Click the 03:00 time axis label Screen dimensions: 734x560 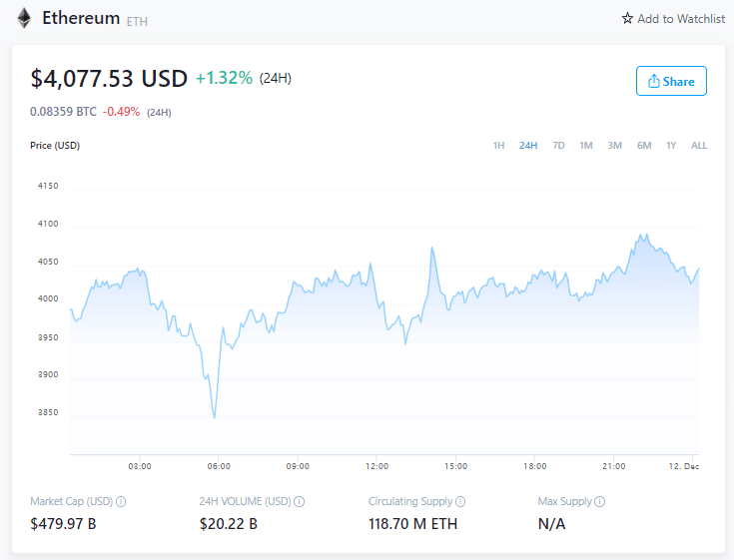point(140,466)
